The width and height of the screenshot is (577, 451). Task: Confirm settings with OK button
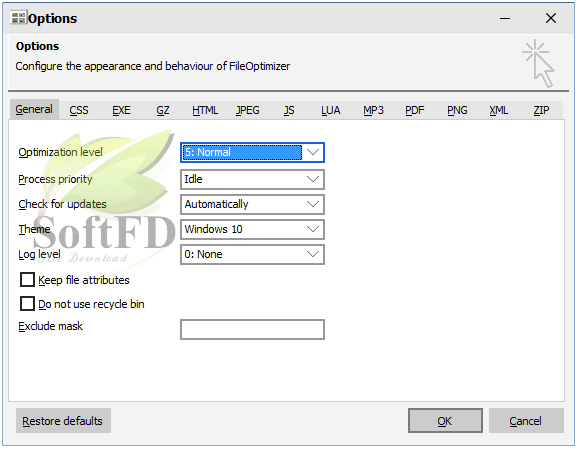(x=445, y=420)
